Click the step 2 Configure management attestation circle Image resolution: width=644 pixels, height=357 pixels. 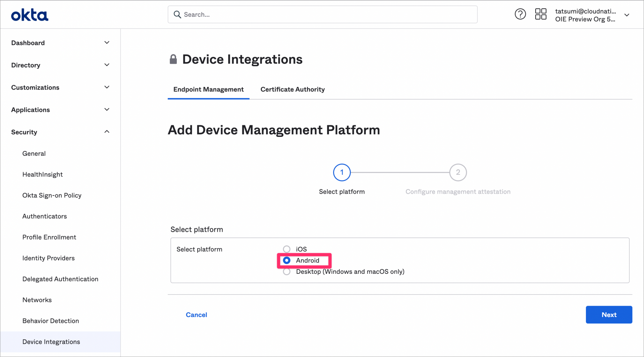click(x=458, y=172)
